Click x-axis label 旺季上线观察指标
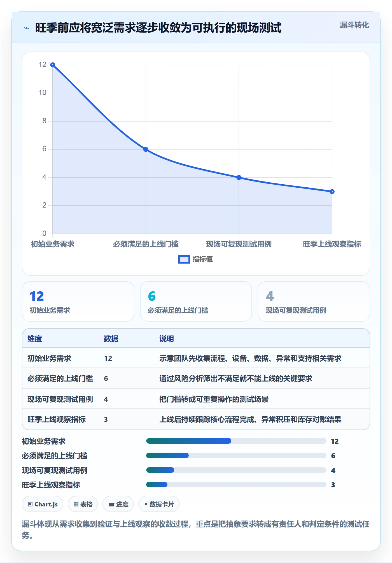Screen dimensions: 392x563 point(332,244)
